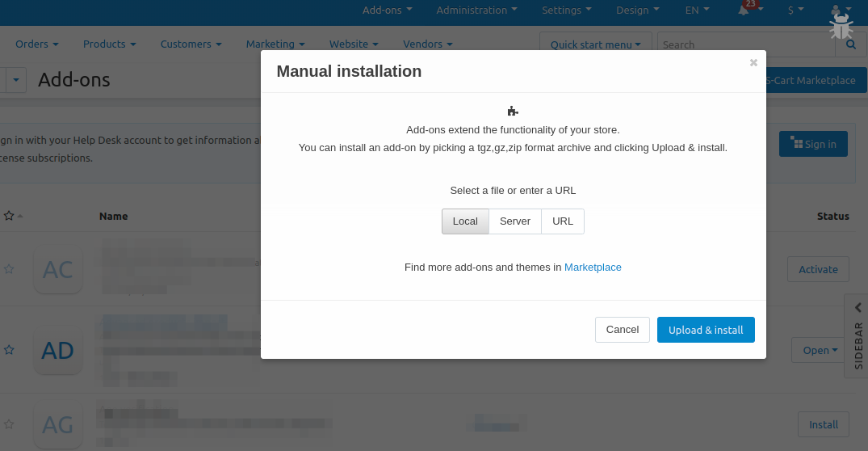Click the bug report icon
868x451 pixels.
(x=841, y=28)
